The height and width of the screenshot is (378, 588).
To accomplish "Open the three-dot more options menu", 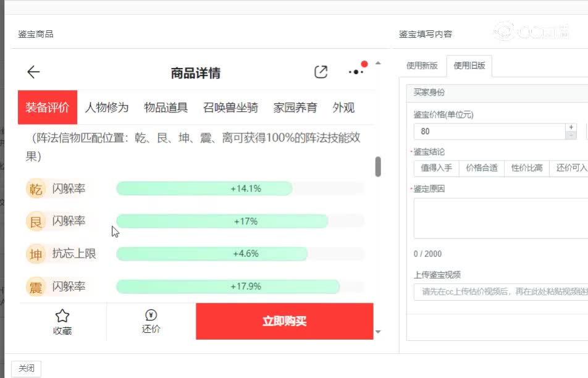I will [x=355, y=73].
